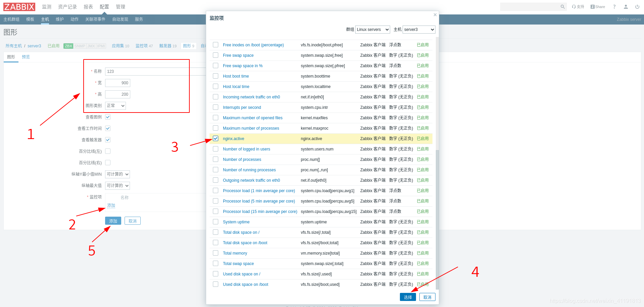Image resolution: width=644 pixels, height=307 pixels.
Task: Open the Share link in header
Action: coord(598,7)
